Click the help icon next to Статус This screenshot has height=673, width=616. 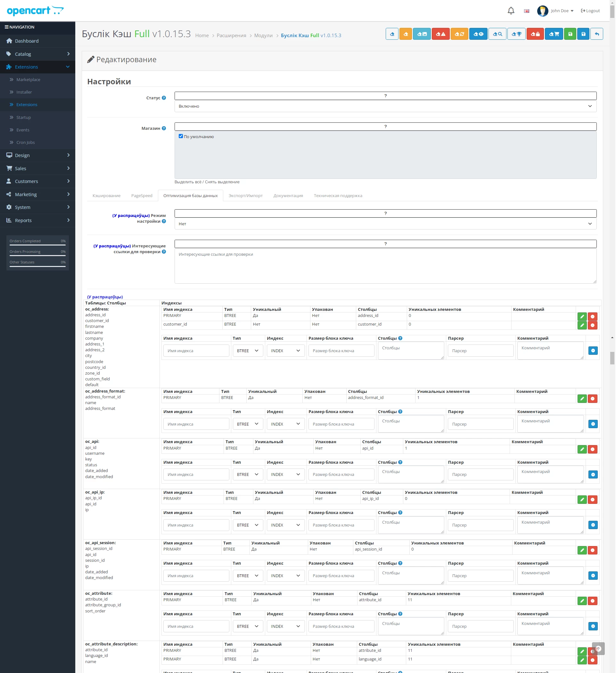pos(164,98)
